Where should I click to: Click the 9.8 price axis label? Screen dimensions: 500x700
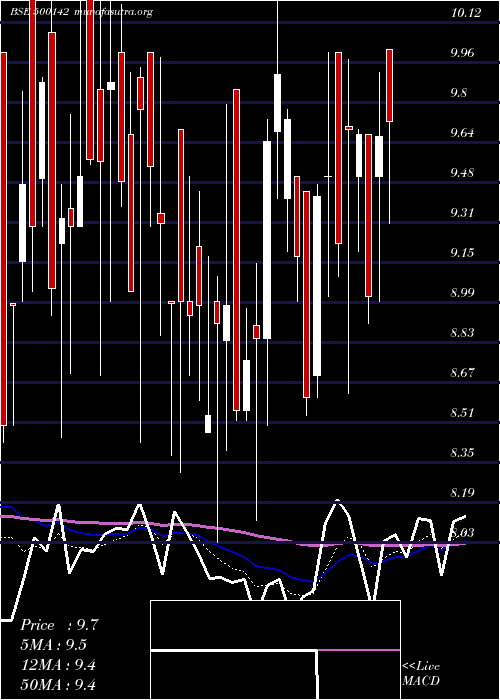pos(459,93)
